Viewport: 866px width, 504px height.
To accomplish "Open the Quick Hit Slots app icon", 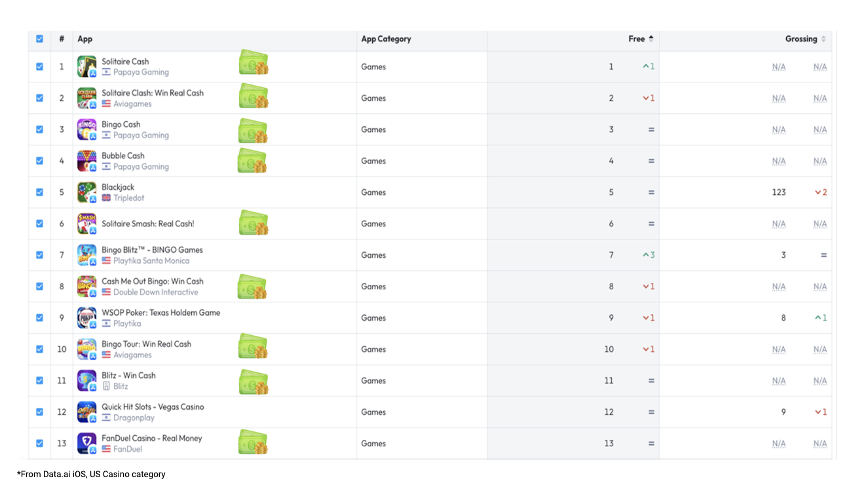I will click(87, 412).
